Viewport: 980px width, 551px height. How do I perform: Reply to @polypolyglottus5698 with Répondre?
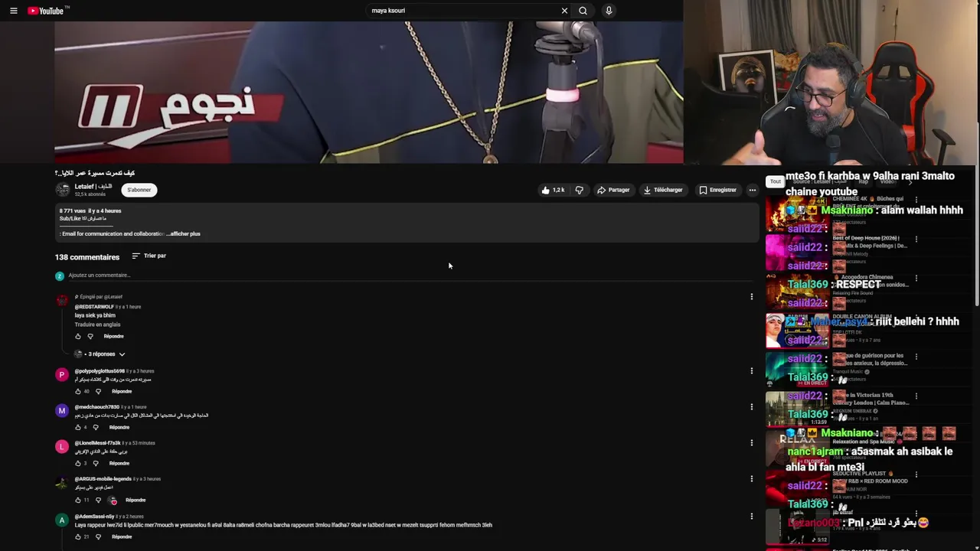(x=122, y=392)
